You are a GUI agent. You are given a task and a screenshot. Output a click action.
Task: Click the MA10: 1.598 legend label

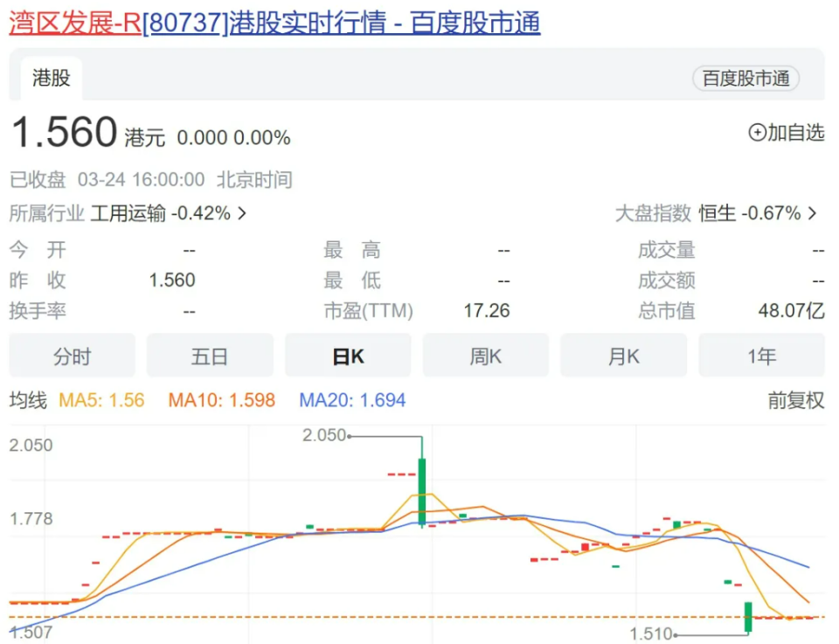click(221, 400)
